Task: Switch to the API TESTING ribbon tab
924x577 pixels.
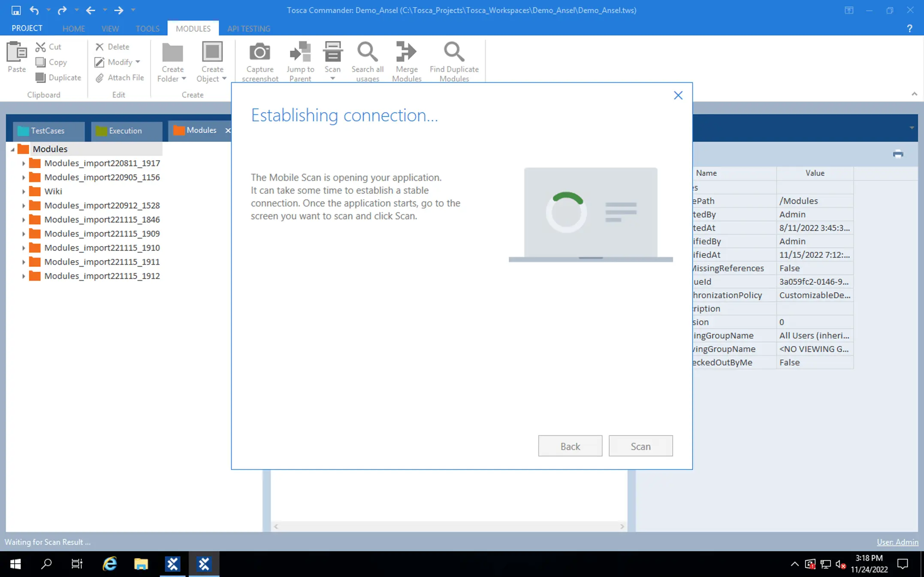Action: (248, 29)
